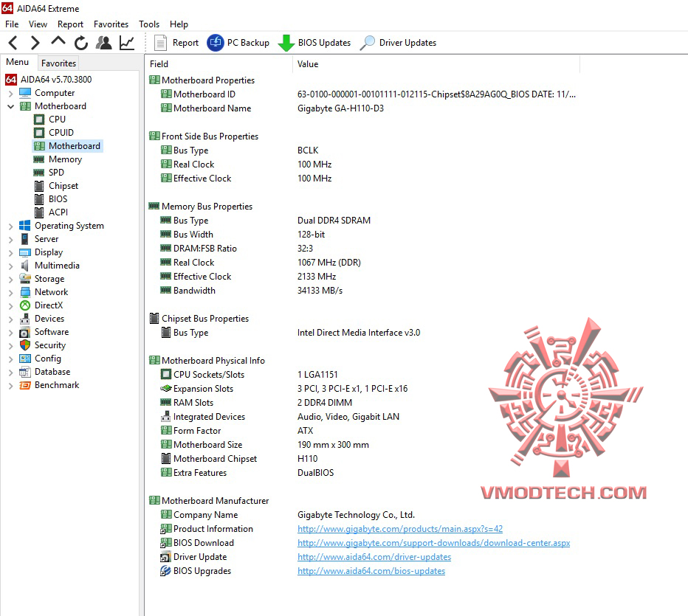The width and height of the screenshot is (688, 616).
Task: Expand the Server tree node
Action: (x=10, y=239)
